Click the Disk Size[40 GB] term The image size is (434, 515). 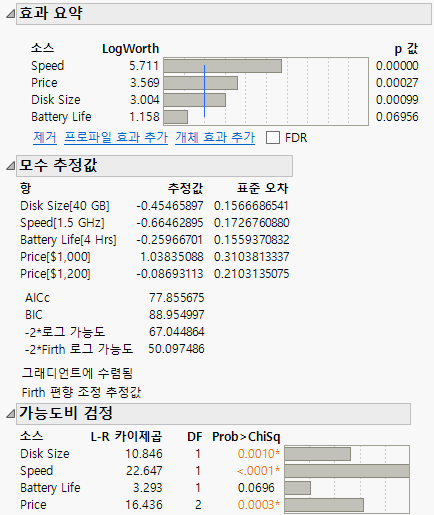(65, 206)
